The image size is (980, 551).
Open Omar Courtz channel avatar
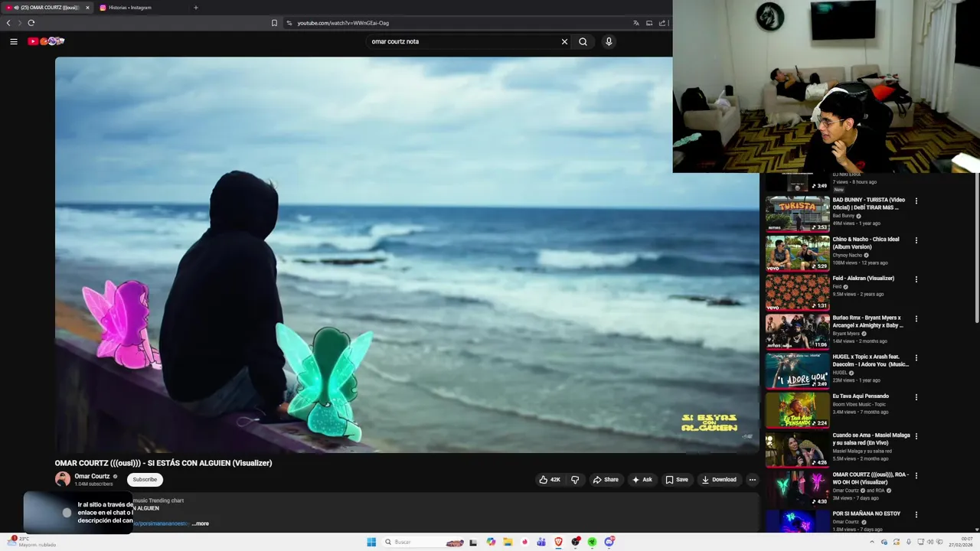(x=63, y=480)
